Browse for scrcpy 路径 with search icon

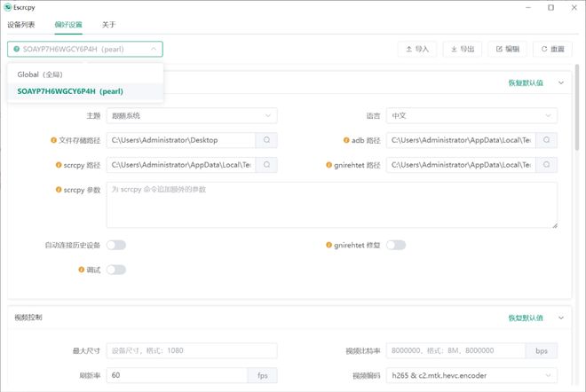tap(266, 165)
